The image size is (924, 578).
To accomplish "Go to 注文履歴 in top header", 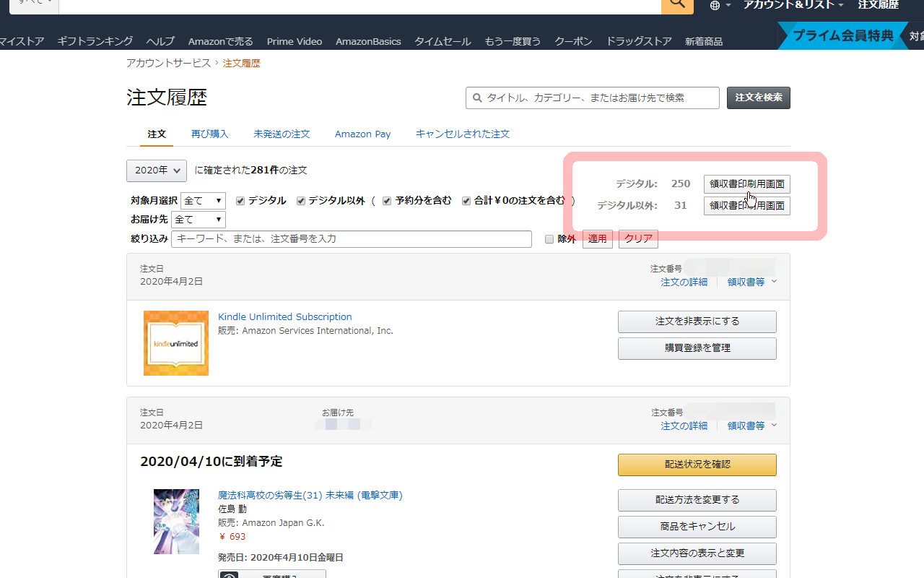I will pyautogui.click(x=879, y=5).
